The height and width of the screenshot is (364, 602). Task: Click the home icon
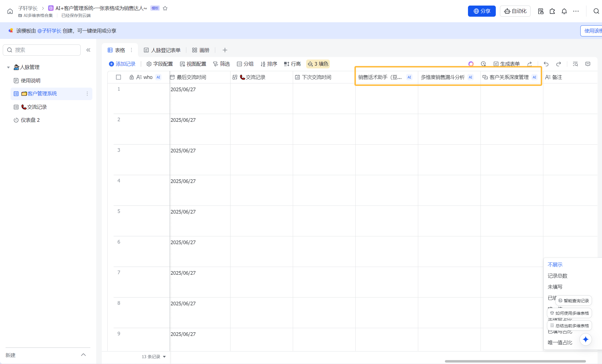tap(10, 11)
